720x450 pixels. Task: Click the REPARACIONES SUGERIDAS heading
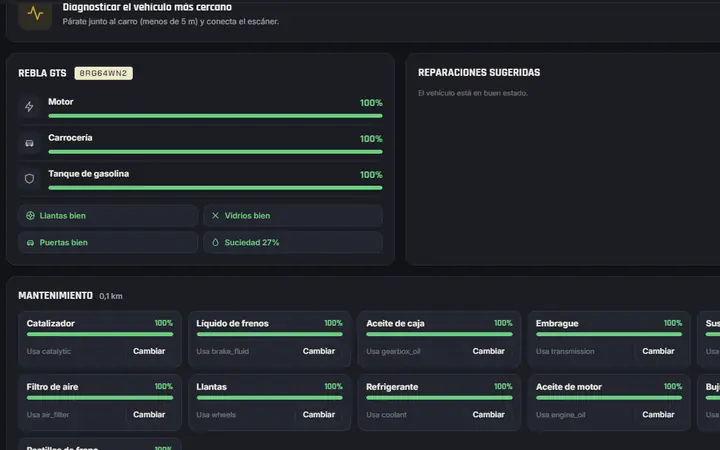479,73
